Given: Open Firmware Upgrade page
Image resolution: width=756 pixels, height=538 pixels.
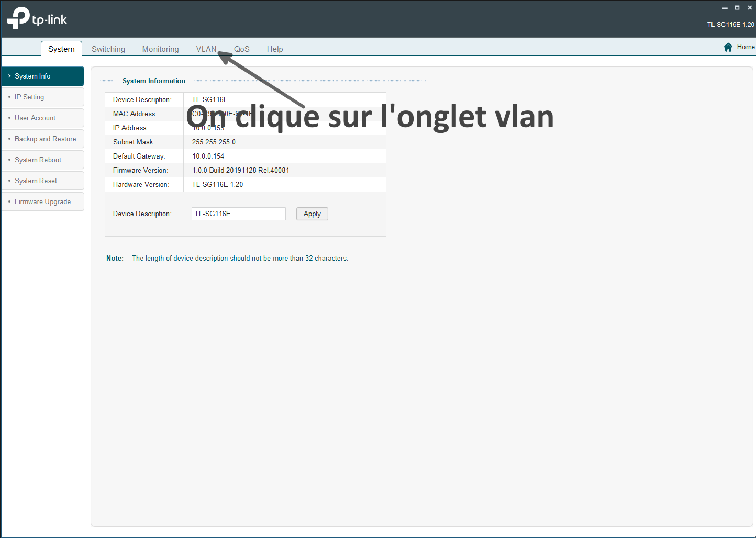Looking at the screenshot, I should pyautogui.click(x=43, y=202).
